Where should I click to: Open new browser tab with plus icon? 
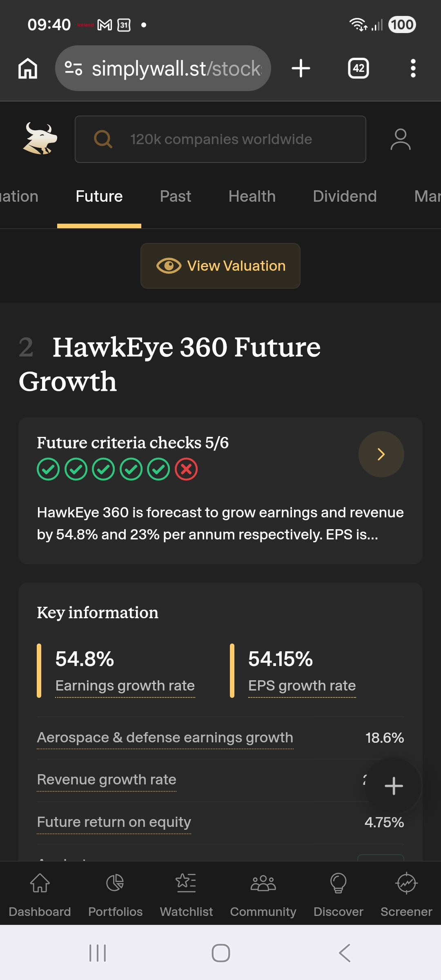[301, 68]
